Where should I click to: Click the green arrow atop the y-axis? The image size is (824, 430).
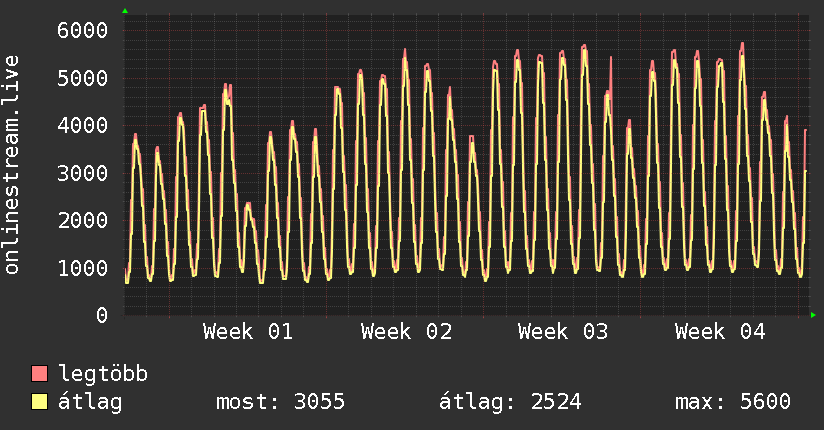pyautogui.click(x=125, y=11)
